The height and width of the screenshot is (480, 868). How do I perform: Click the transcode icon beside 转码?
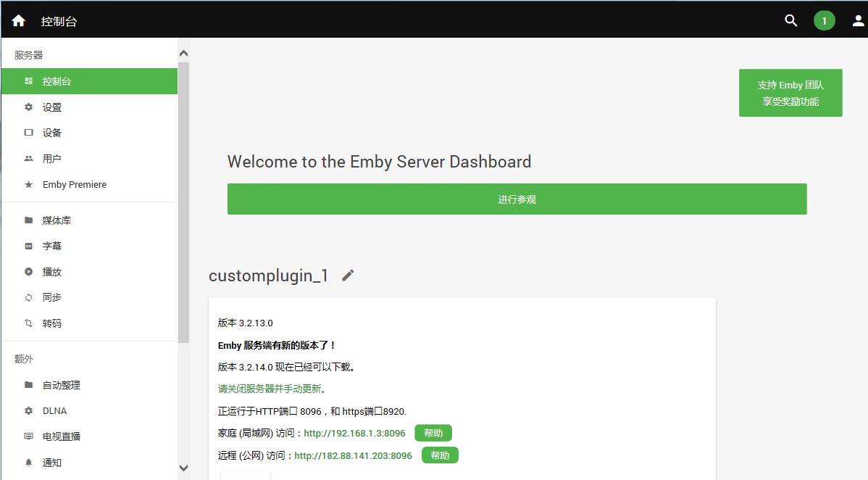[29, 323]
